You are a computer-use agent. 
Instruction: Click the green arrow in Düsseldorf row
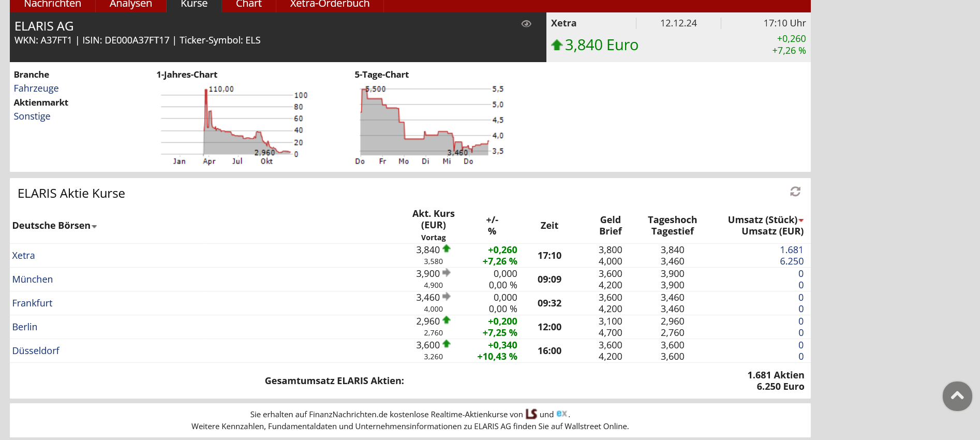coord(447,344)
